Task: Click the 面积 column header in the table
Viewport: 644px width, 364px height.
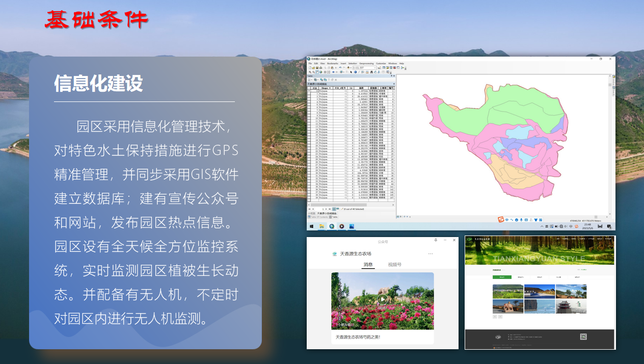Action: [x=361, y=88]
